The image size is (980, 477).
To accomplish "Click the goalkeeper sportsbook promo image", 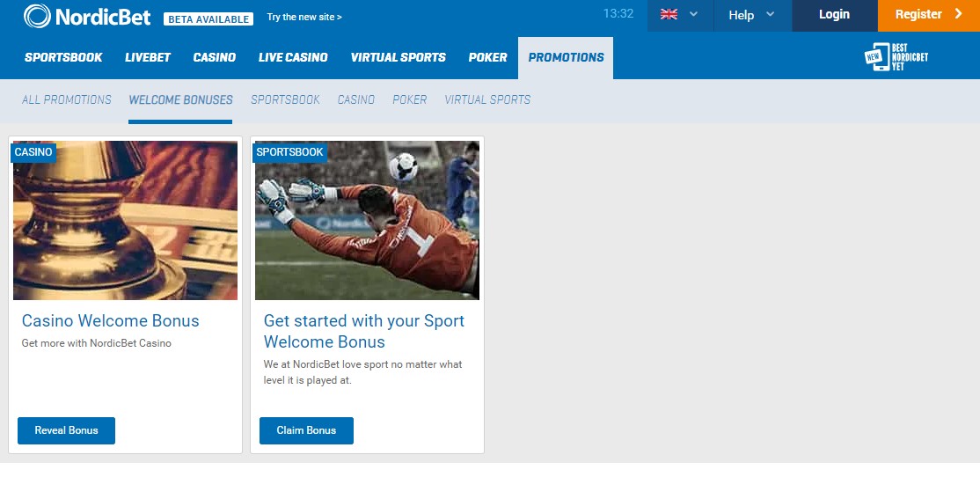I will [367, 220].
